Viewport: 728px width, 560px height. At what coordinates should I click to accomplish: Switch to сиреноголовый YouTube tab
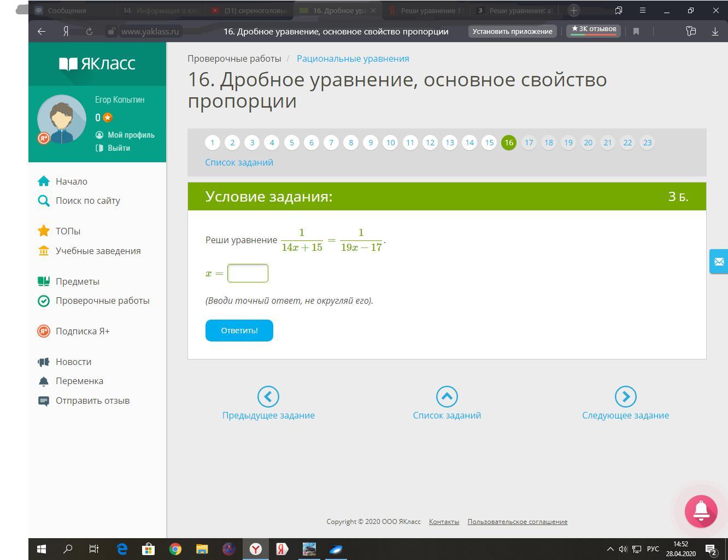pyautogui.click(x=250, y=10)
